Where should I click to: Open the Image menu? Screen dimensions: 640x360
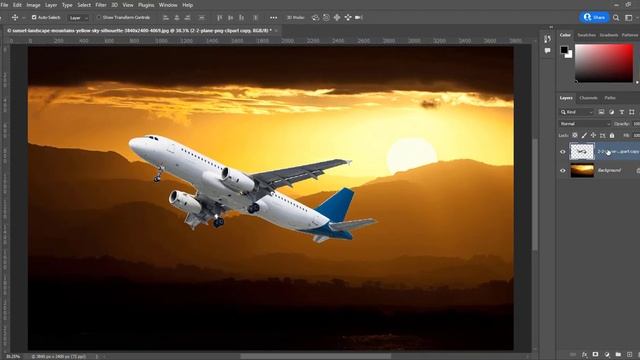[x=33, y=5]
